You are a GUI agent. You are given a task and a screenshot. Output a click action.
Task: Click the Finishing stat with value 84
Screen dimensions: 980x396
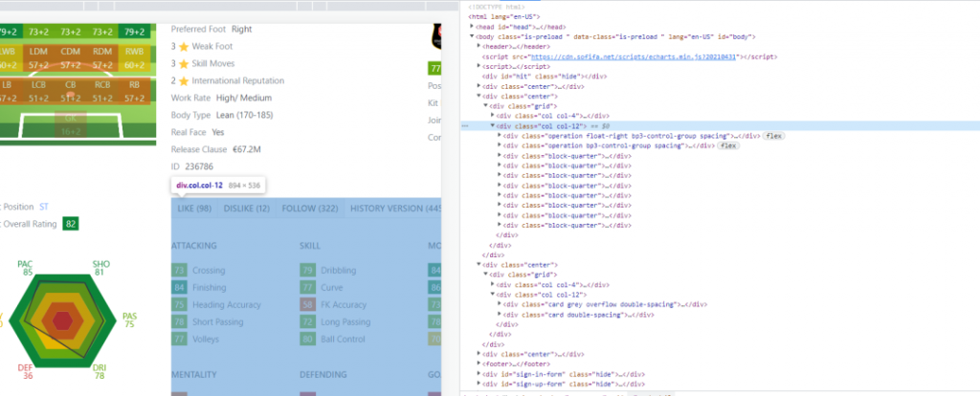click(x=199, y=288)
